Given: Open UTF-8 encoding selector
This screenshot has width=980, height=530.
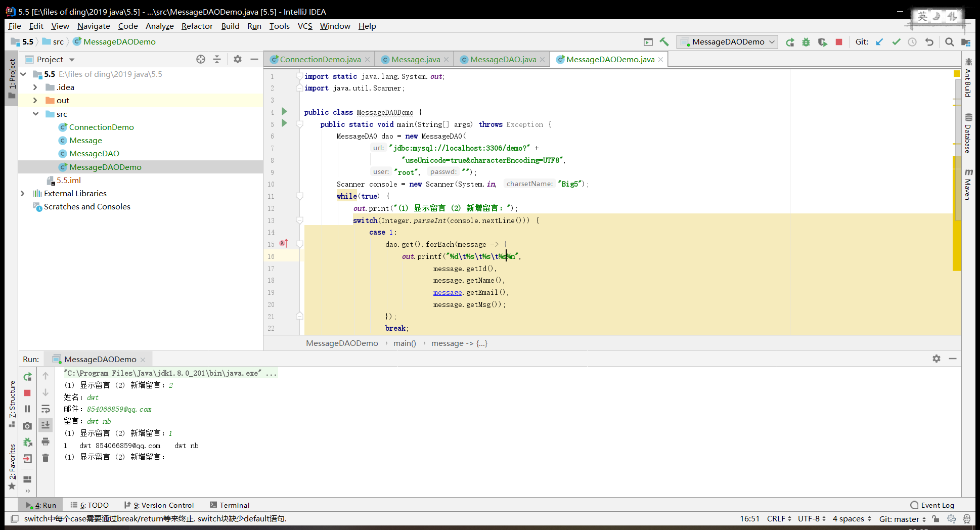Looking at the screenshot, I should click(x=812, y=519).
